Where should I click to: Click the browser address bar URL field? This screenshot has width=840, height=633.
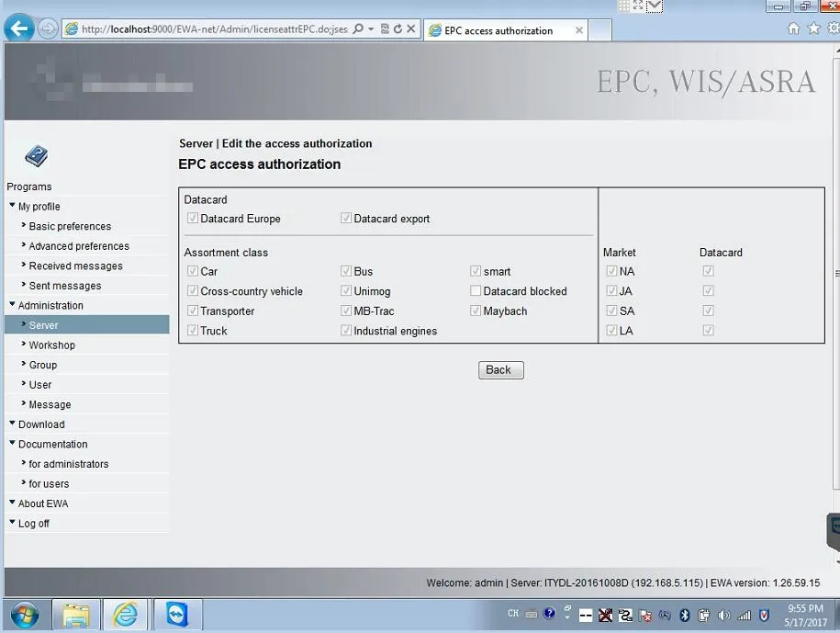tap(214, 29)
